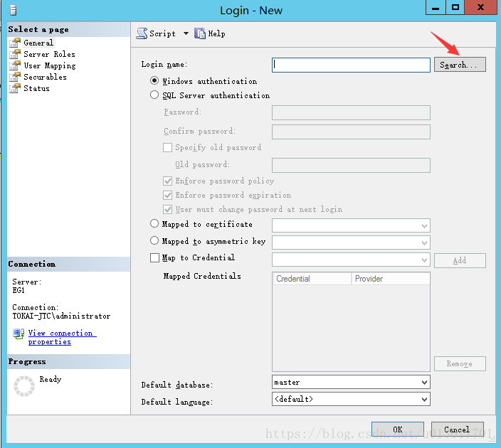Screen dimensions: 501x448
Task: Click into the Login name field
Action: point(351,65)
